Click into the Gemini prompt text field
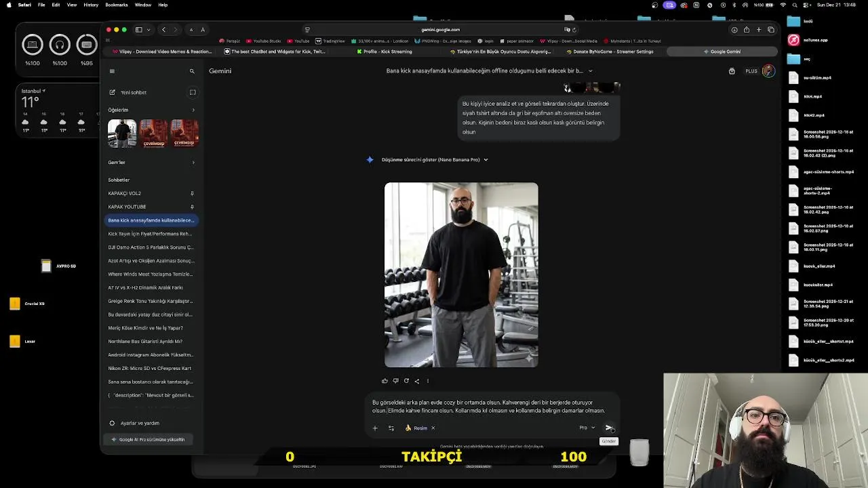The height and width of the screenshot is (488, 868). pyautogui.click(x=488, y=407)
